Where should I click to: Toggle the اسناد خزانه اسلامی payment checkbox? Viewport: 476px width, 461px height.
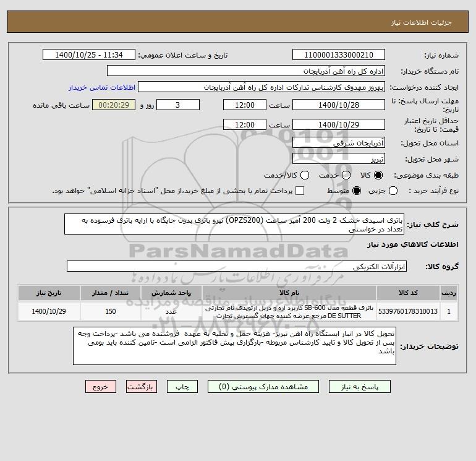click(x=300, y=191)
